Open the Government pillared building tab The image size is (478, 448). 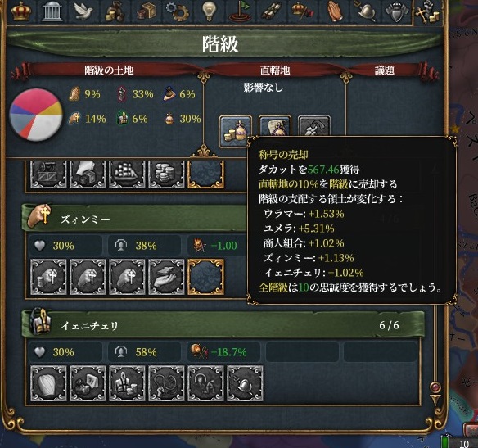(52, 12)
